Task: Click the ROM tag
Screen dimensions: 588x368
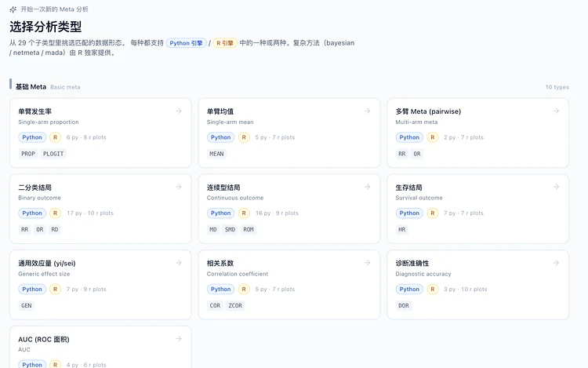Action: (x=249, y=230)
